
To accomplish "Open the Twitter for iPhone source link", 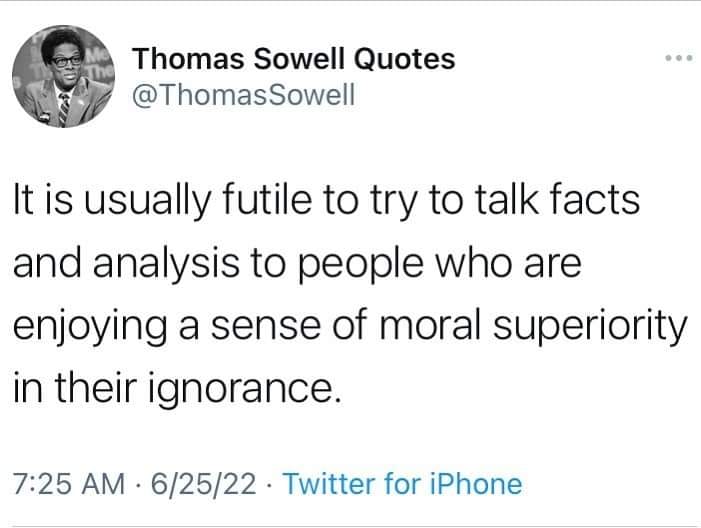I will point(403,485).
